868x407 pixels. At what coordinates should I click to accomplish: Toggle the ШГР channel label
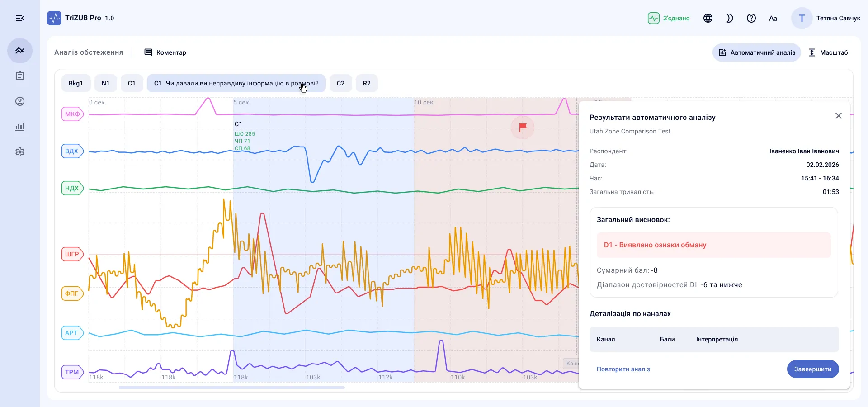(x=72, y=254)
